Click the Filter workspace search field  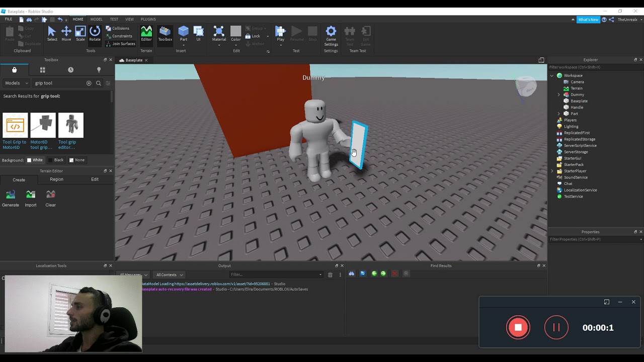(x=596, y=67)
